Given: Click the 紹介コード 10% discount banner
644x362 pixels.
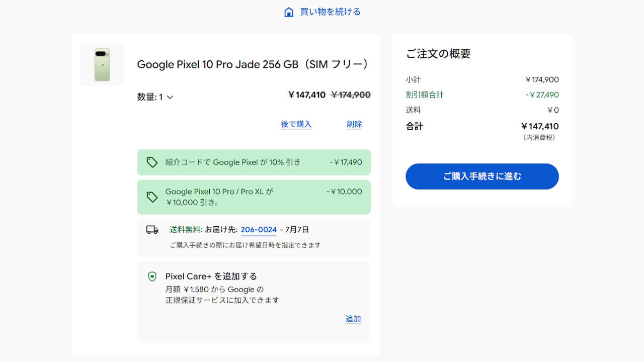Looking at the screenshot, I should pos(254,162).
